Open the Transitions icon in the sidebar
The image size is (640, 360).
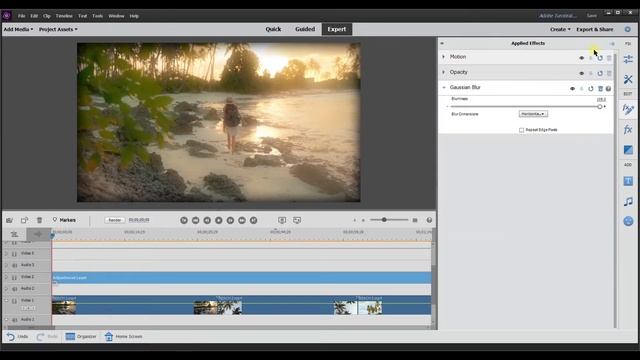click(628, 150)
